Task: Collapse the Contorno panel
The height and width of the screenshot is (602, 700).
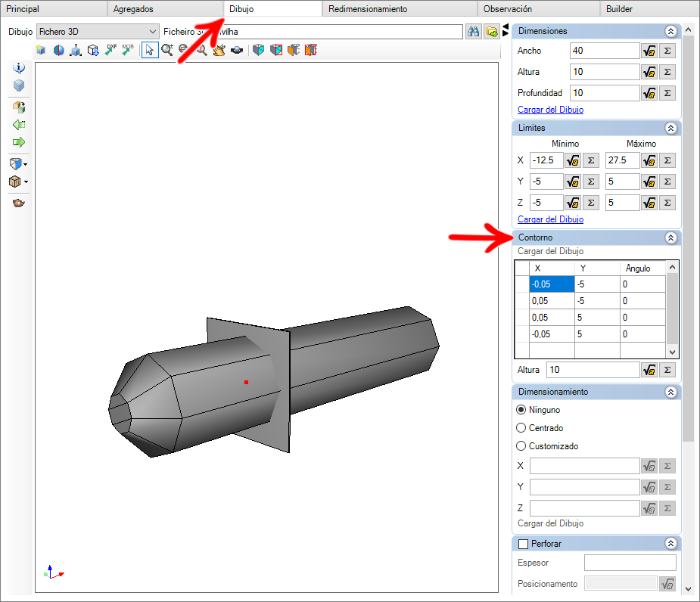Action: point(670,238)
